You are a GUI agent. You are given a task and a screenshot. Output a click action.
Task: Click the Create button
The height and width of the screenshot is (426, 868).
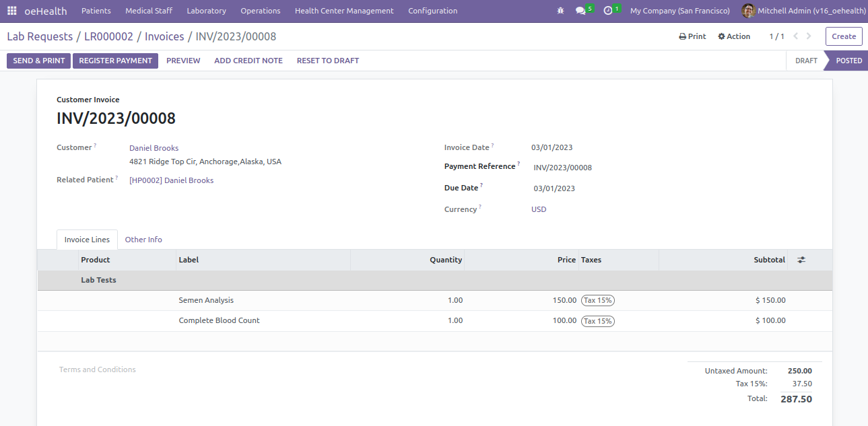click(844, 36)
